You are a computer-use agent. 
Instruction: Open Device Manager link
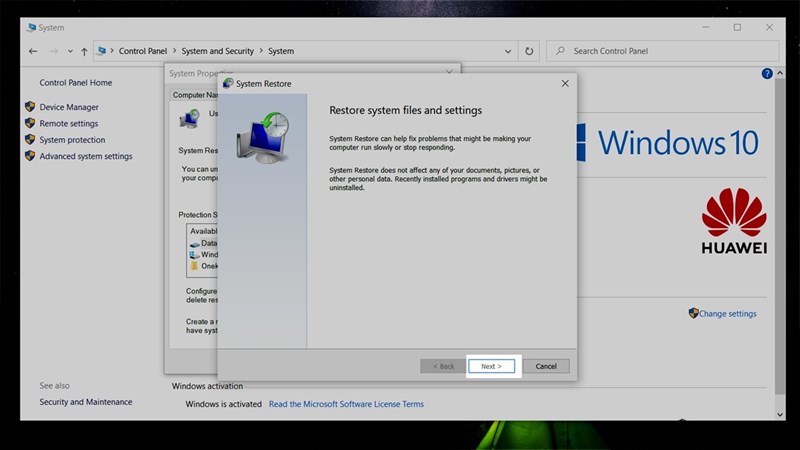[69, 107]
